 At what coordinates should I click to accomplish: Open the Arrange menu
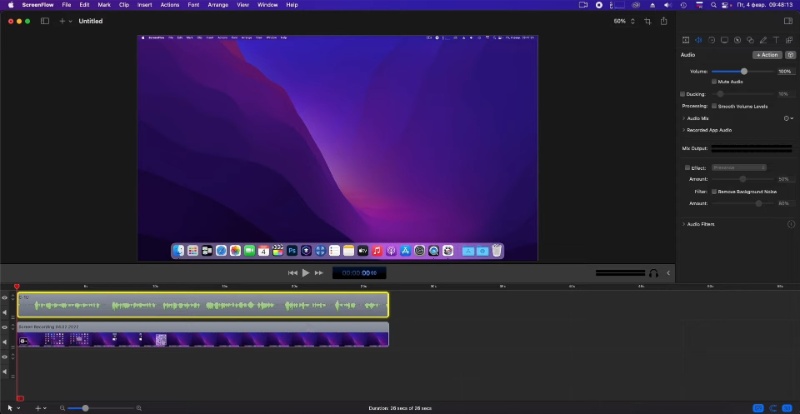pyautogui.click(x=218, y=5)
